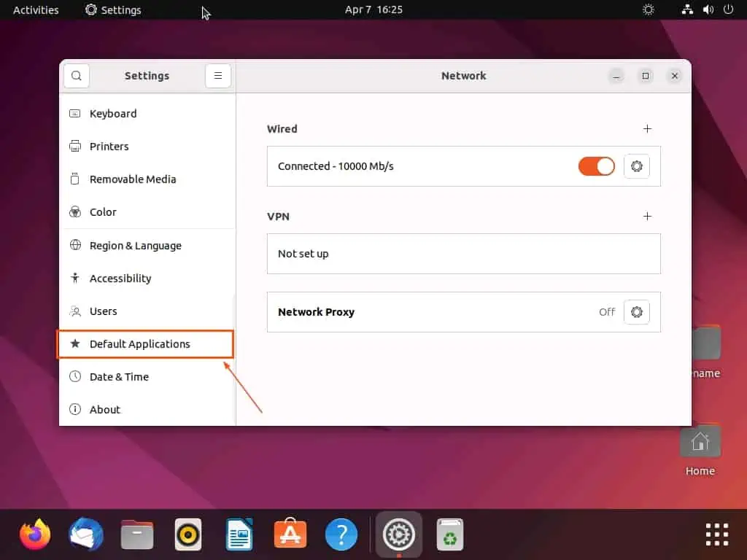747x560 pixels.
Task: Open Removable Media settings
Action: (133, 179)
